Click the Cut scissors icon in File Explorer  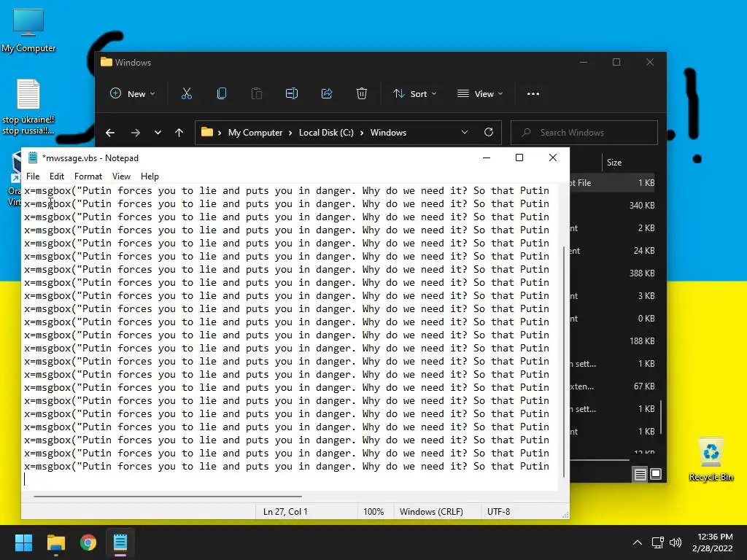coord(186,94)
